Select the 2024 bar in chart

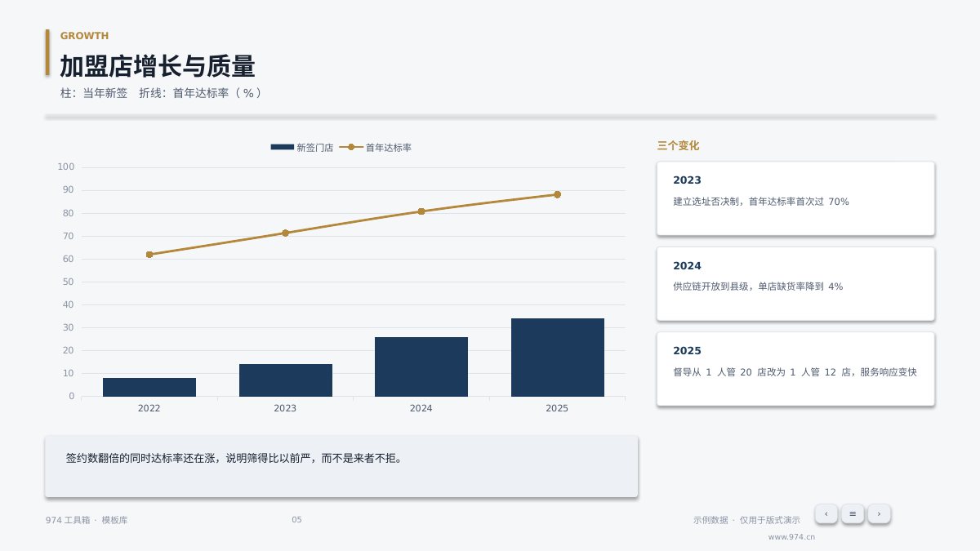pos(421,367)
